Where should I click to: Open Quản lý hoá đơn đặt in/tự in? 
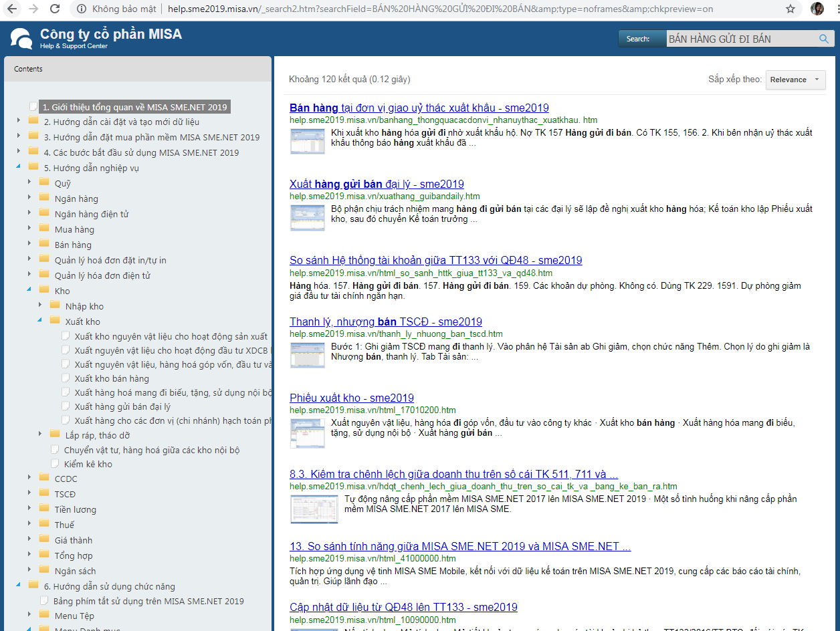pos(110,260)
